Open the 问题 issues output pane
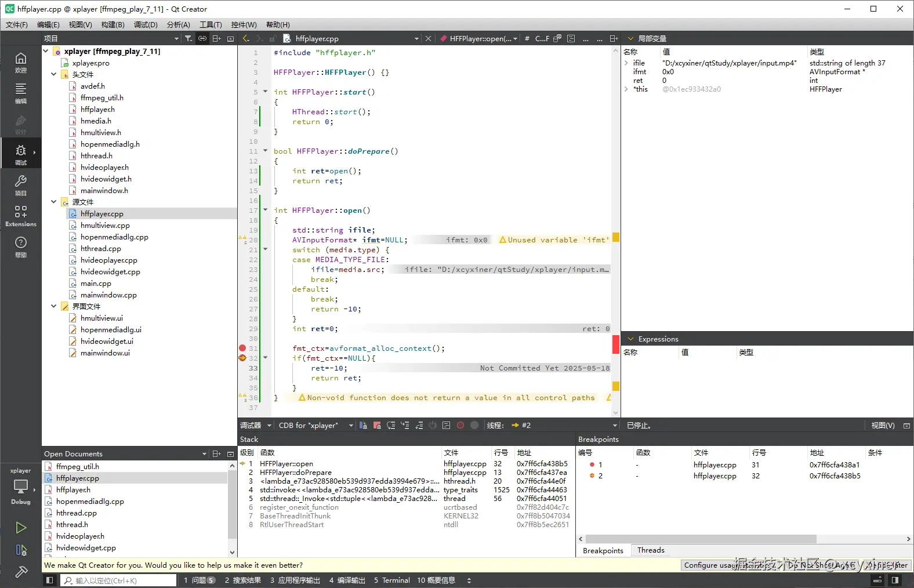The image size is (914, 588). click(200, 580)
